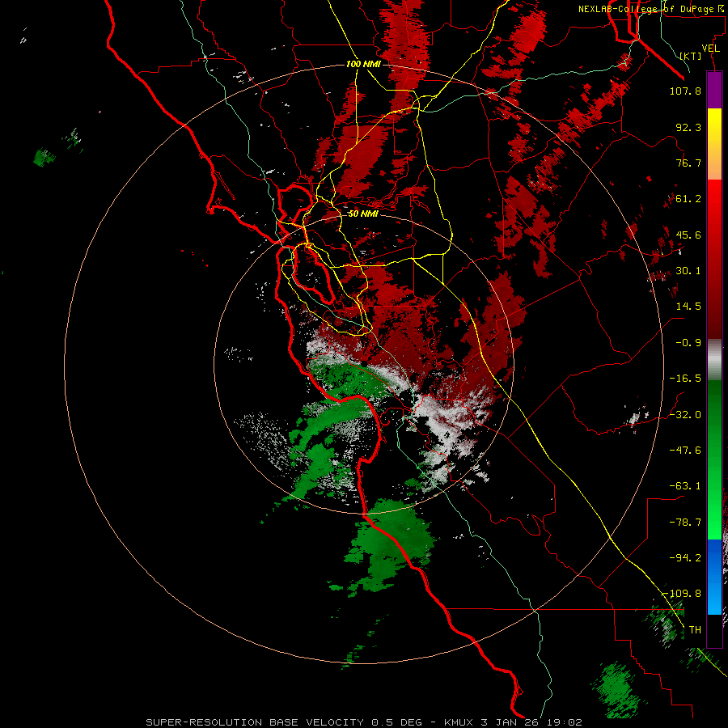Click the 92.3 scale value
The width and height of the screenshot is (728, 728).
tap(688, 127)
